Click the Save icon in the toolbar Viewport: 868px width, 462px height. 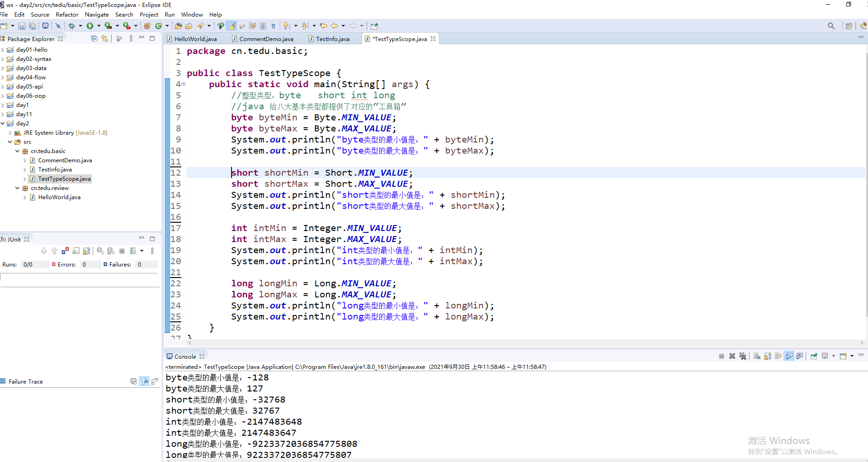pos(22,26)
